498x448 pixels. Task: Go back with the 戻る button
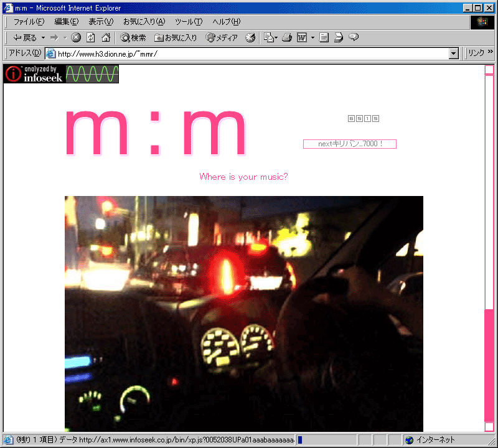click(24, 38)
